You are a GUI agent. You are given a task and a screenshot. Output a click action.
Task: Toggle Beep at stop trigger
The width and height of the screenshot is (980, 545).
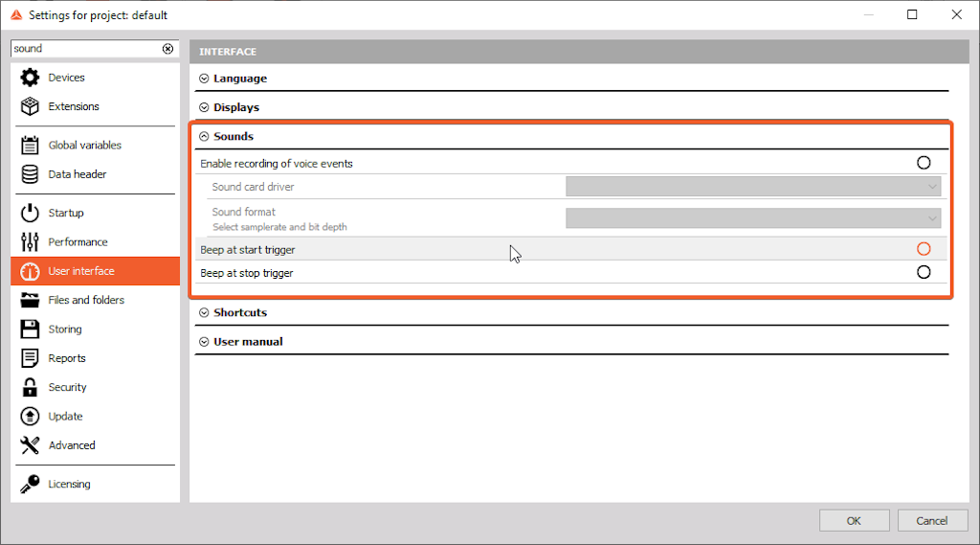pos(924,272)
